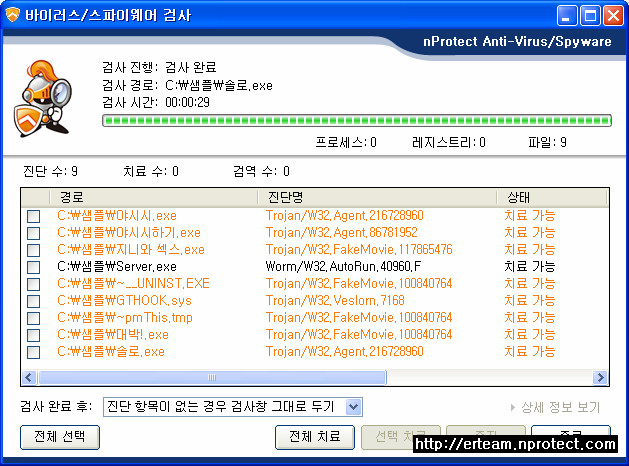
Task: Click the 레지스트리: 0 count label
Action: click(449, 142)
